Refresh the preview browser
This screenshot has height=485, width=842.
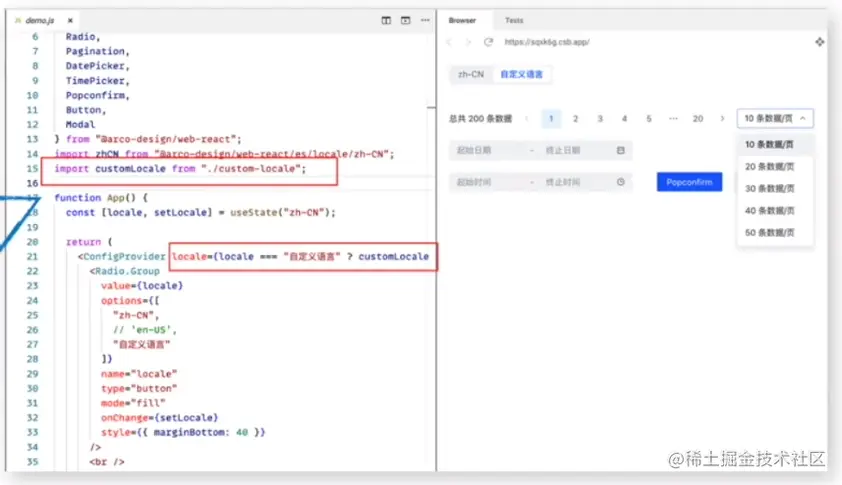click(488, 42)
